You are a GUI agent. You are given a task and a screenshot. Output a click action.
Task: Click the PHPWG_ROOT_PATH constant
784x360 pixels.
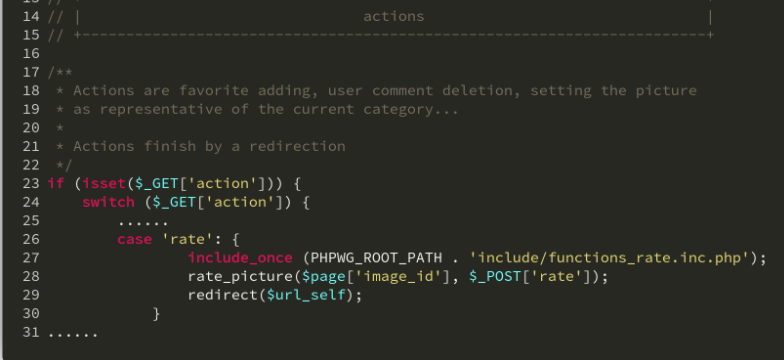pyautogui.click(x=376, y=258)
